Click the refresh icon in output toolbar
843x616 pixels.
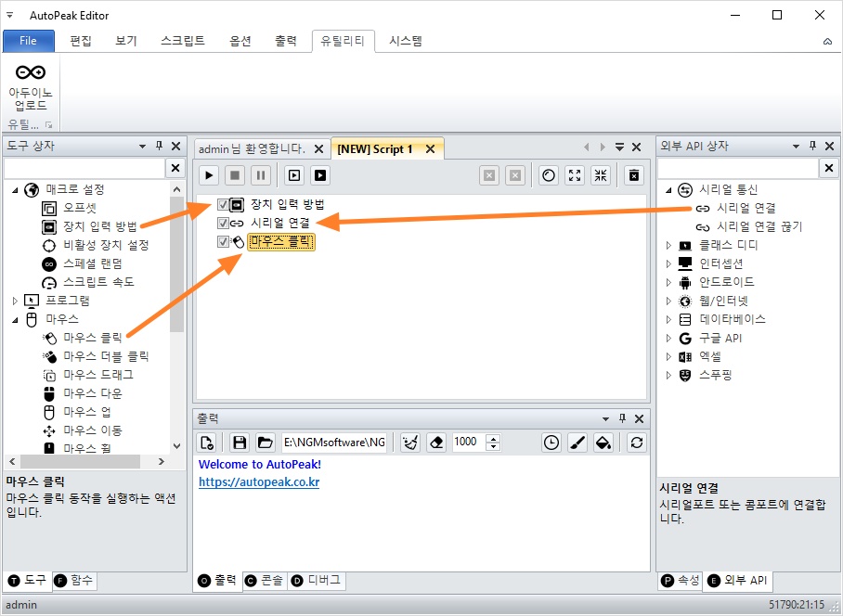(x=637, y=443)
